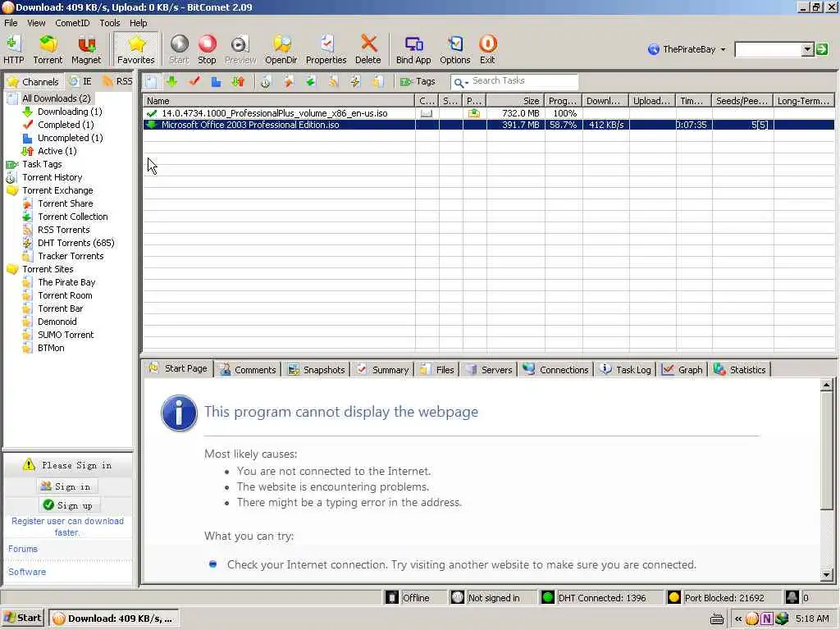Filter active tasks up-down arrows icon
The height and width of the screenshot is (630, 840).
coord(238,81)
